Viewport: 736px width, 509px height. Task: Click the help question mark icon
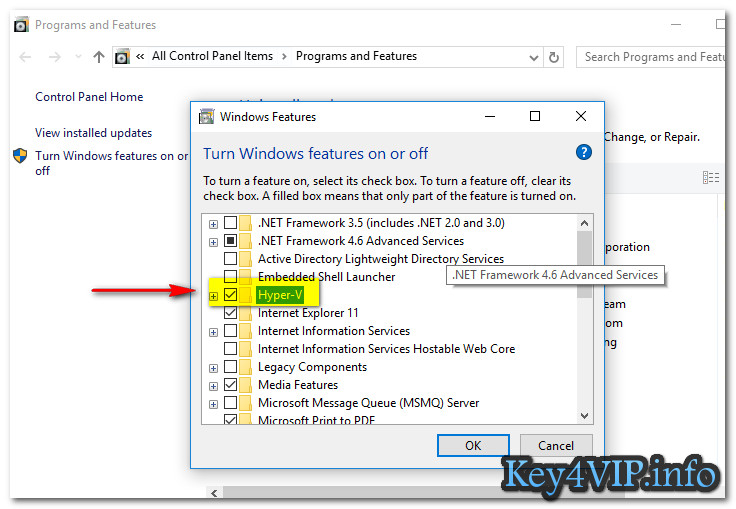click(x=583, y=152)
